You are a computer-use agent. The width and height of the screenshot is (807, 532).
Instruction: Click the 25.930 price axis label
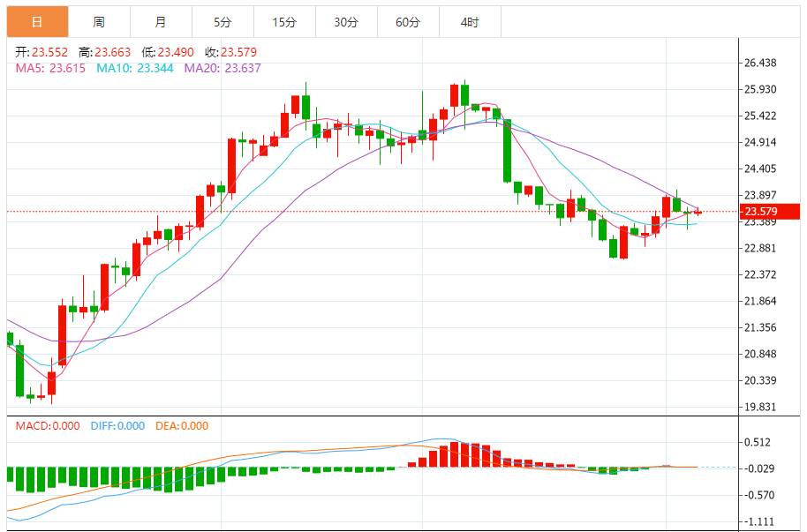761,89
